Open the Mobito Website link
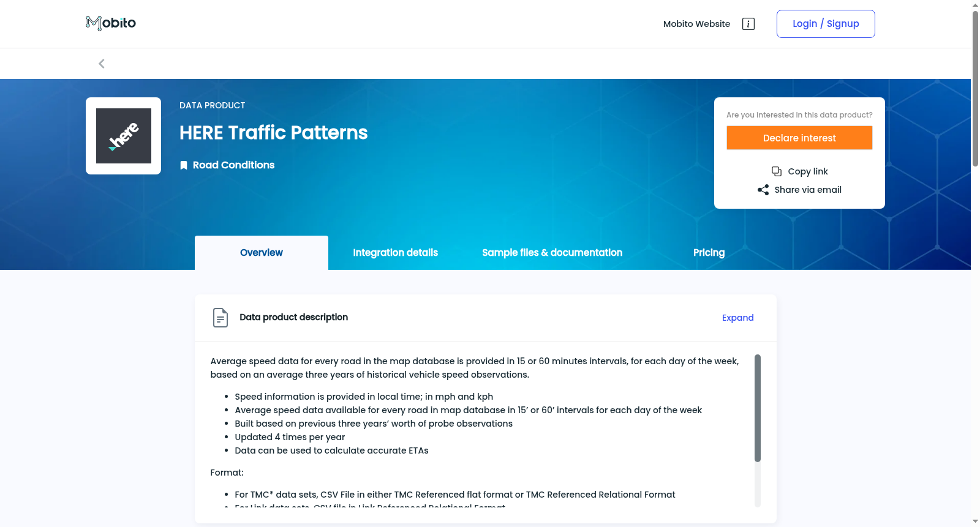This screenshot has width=980, height=527. pos(697,24)
